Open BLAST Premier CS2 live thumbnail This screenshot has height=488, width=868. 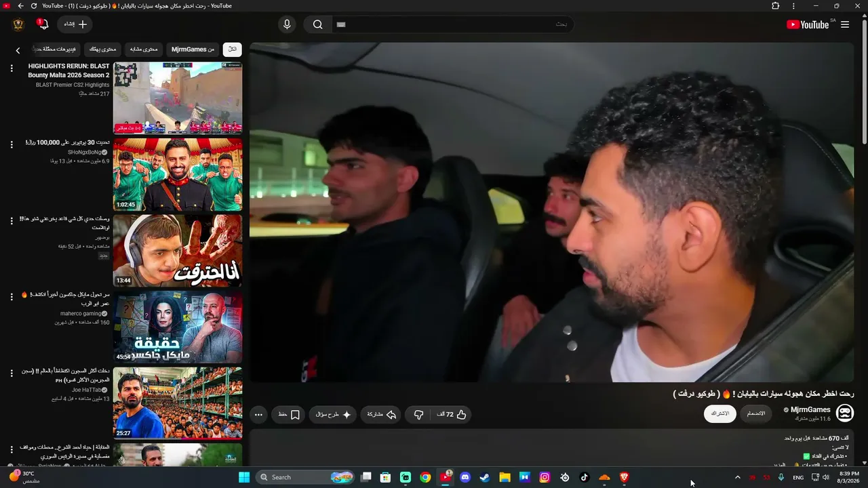pos(178,98)
